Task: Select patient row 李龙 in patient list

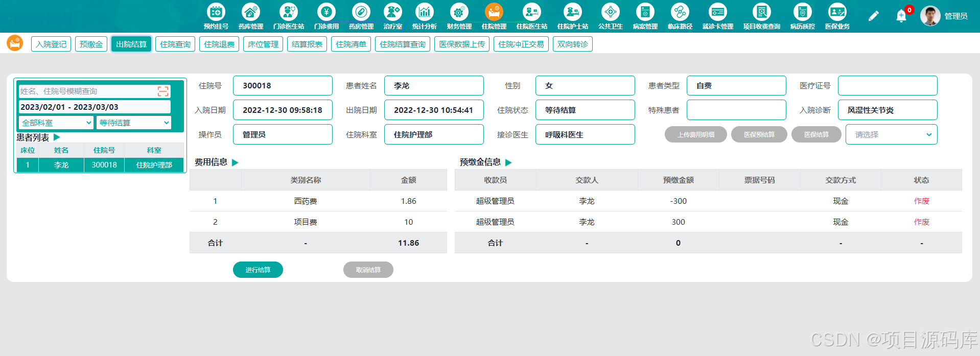Action: click(100, 165)
